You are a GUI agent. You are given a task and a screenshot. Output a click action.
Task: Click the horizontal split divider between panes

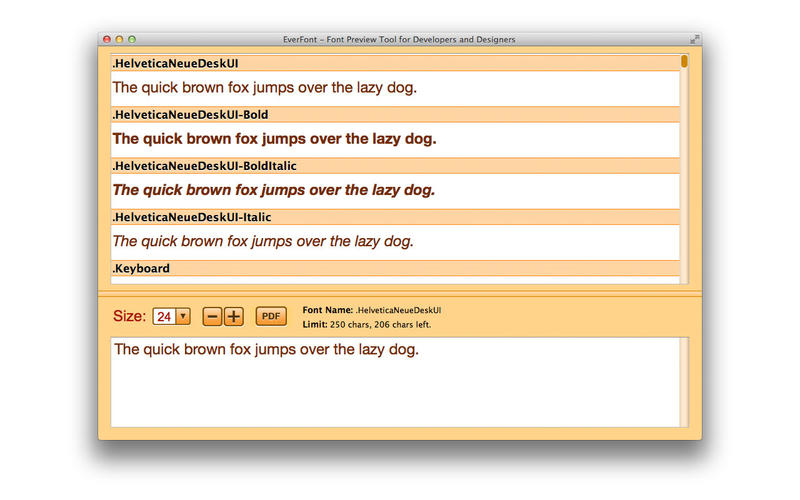point(400,294)
